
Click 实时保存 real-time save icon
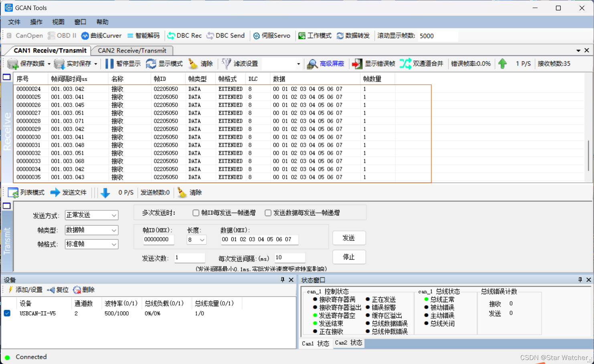[x=59, y=64]
